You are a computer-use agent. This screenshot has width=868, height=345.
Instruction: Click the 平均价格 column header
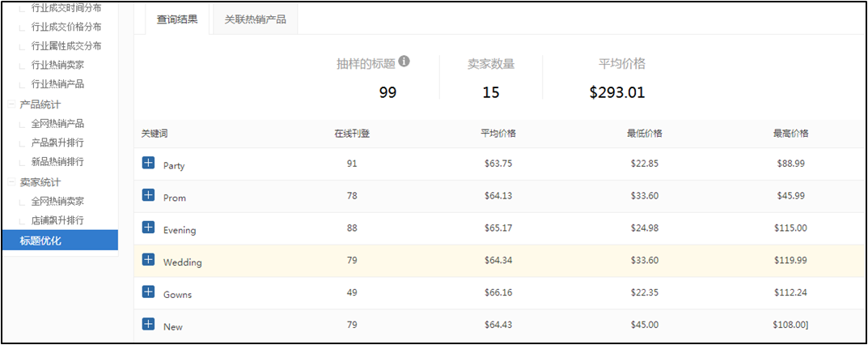coord(498,134)
